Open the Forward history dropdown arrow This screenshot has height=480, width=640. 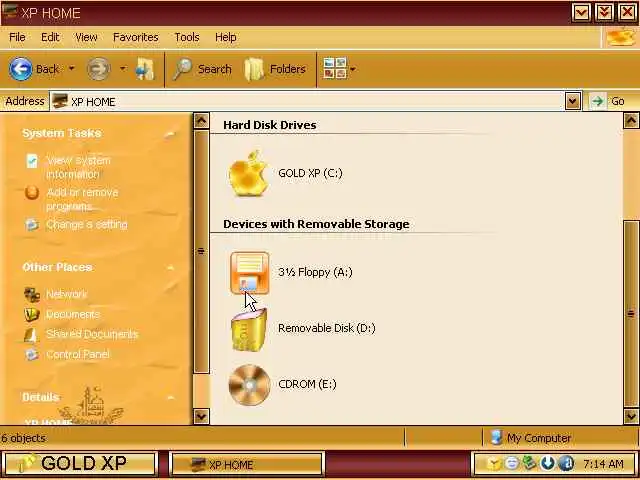point(122,69)
